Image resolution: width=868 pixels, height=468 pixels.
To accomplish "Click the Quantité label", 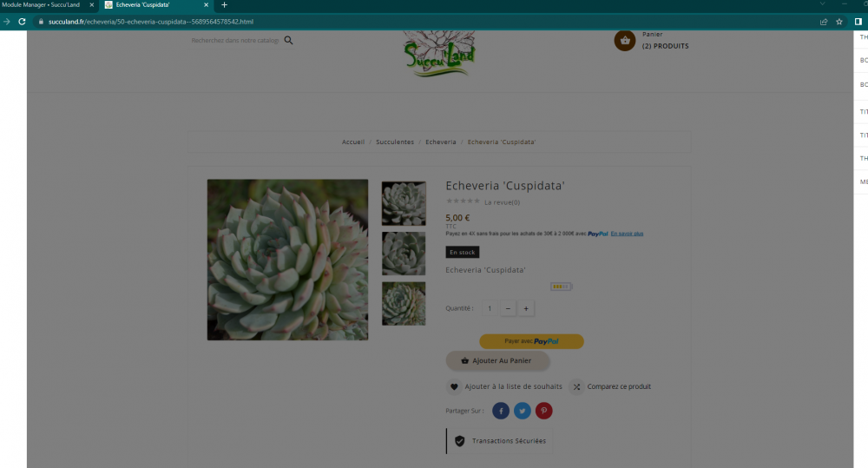I will 459,308.
